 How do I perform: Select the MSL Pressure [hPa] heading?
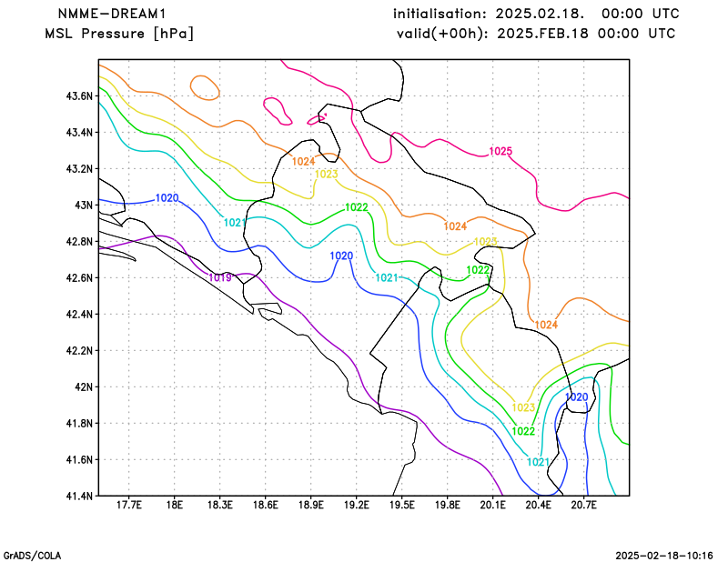[x=119, y=34]
